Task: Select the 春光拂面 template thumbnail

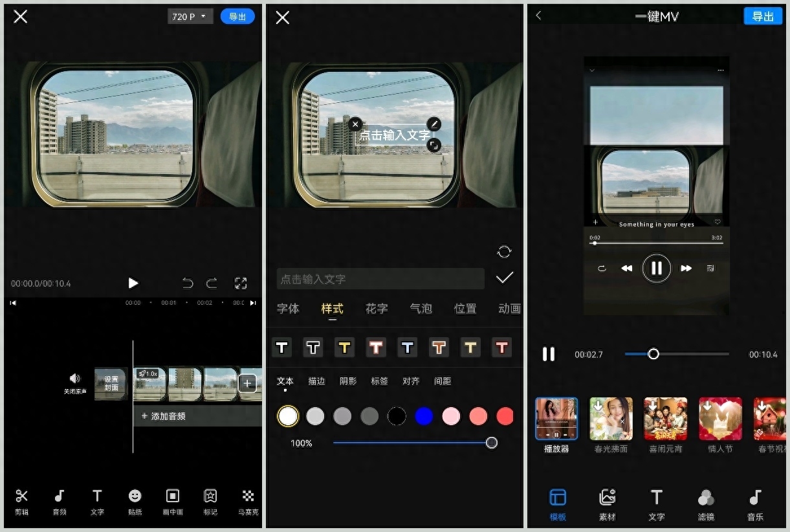Action: click(611, 419)
